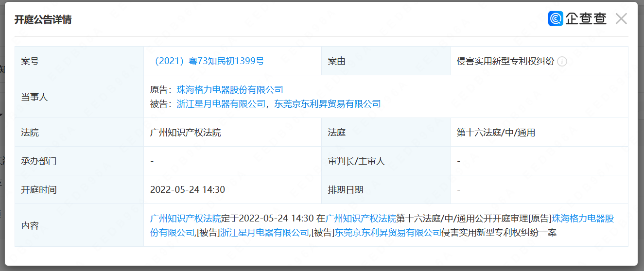Image resolution: width=644 pixels, height=271 pixels.
Task: Click the 法庭 label cell
Action: click(386, 132)
